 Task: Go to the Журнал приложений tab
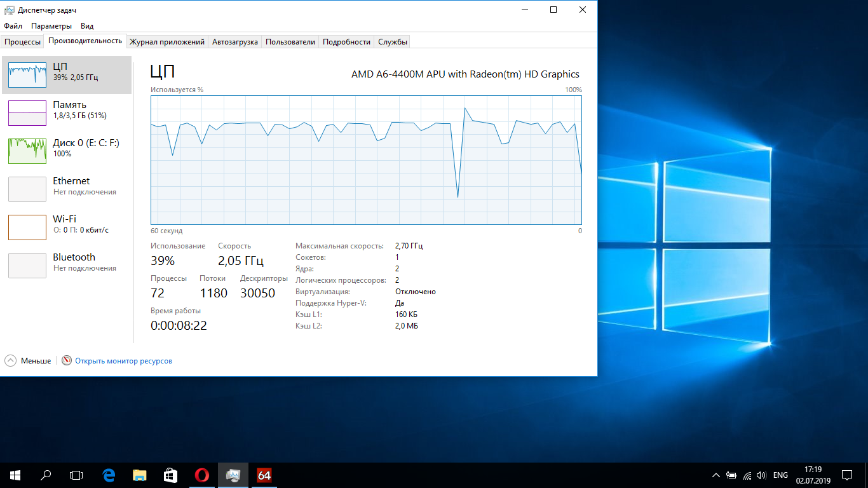[x=167, y=42]
